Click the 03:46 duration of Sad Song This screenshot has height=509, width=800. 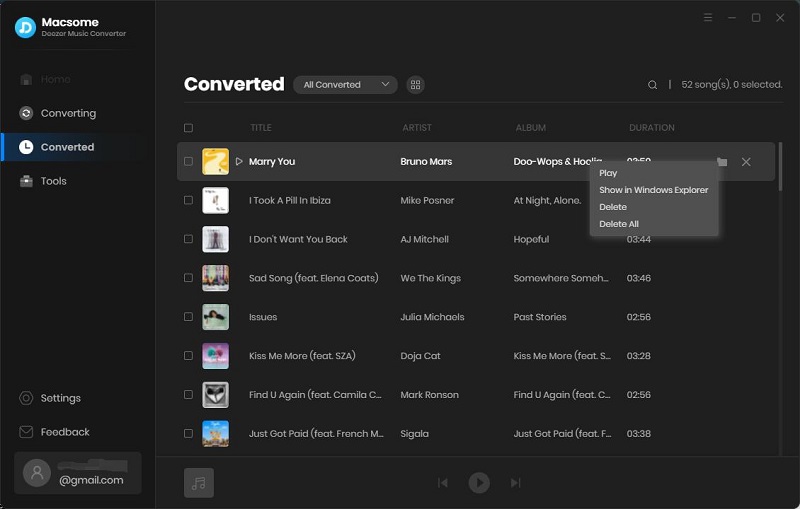(x=638, y=278)
